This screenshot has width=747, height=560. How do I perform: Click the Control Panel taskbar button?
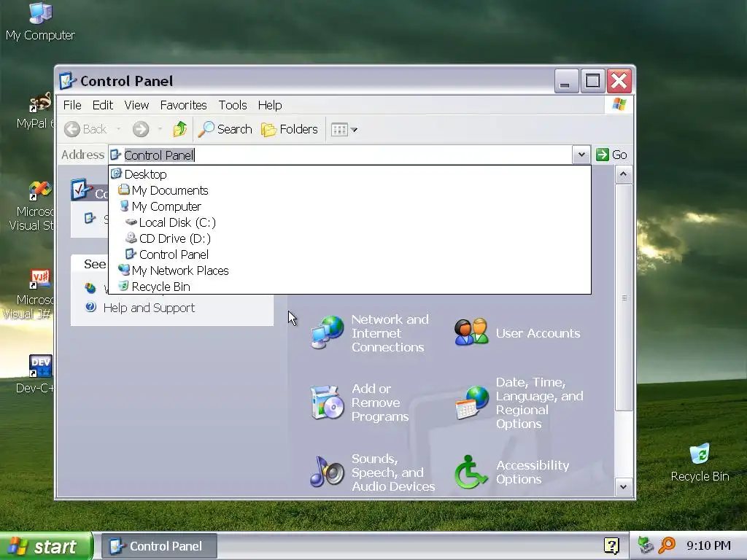pyautogui.click(x=160, y=546)
